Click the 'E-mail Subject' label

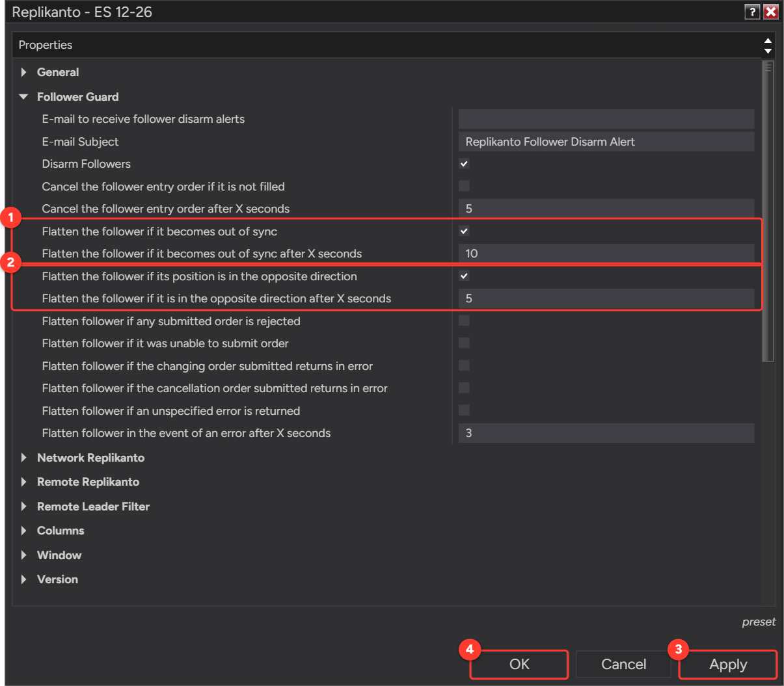[x=80, y=142]
